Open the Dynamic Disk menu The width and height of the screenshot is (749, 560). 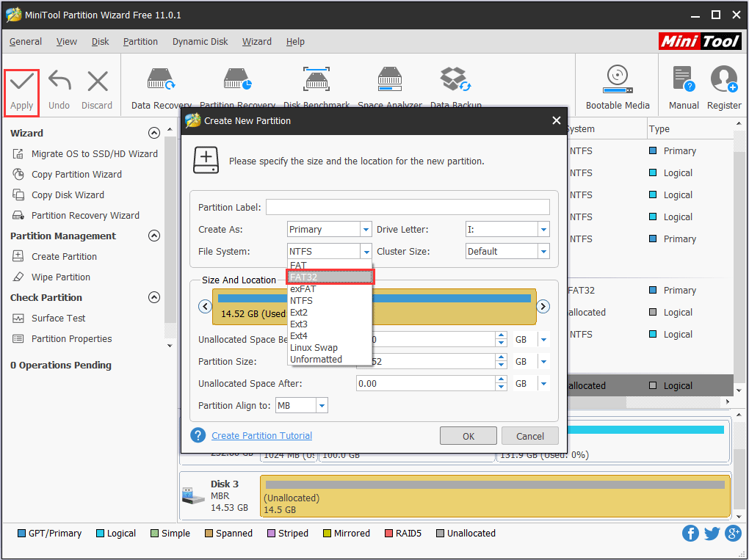point(200,42)
